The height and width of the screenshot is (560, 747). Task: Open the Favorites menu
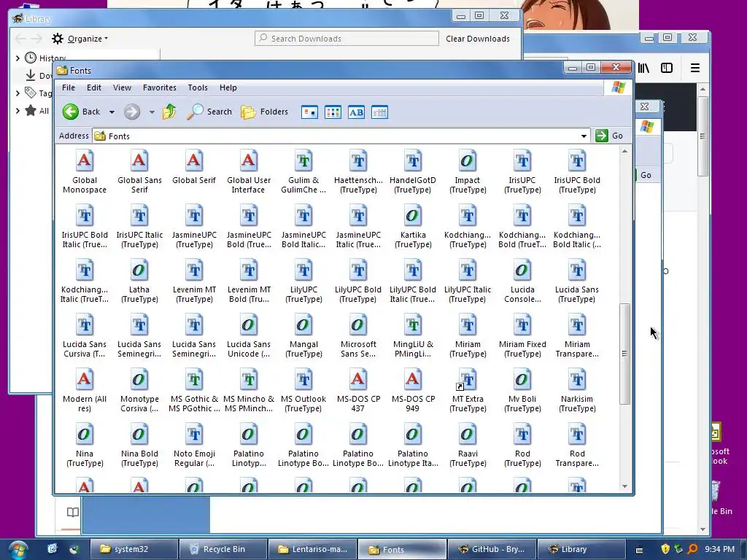160,87
